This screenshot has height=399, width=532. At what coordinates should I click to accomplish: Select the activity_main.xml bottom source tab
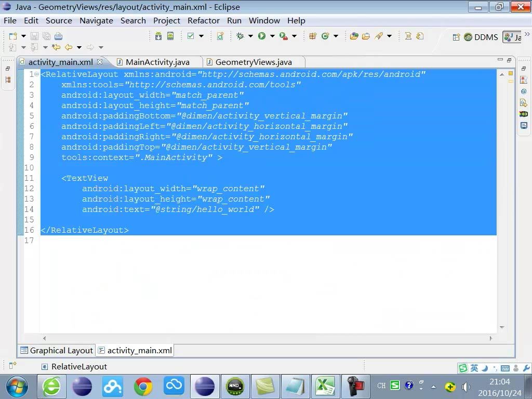[x=135, y=351]
